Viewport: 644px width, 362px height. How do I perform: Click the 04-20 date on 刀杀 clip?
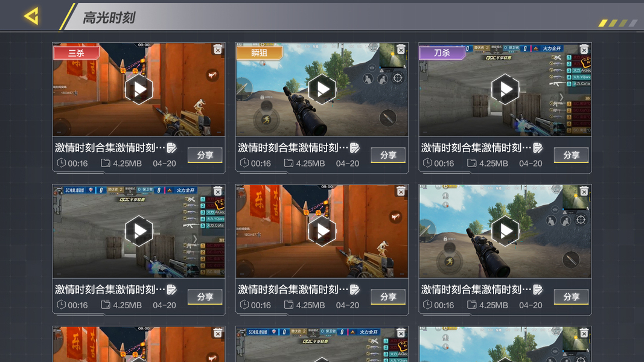[x=531, y=164]
